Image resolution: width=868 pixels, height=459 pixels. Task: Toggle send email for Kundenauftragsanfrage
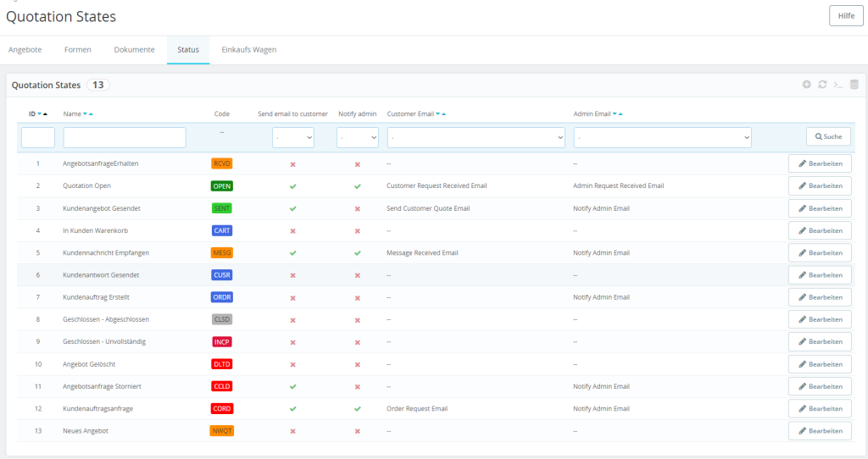coord(292,409)
